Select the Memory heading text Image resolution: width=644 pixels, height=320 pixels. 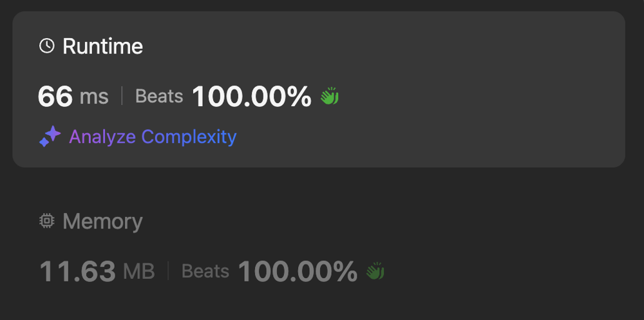[102, 221]
